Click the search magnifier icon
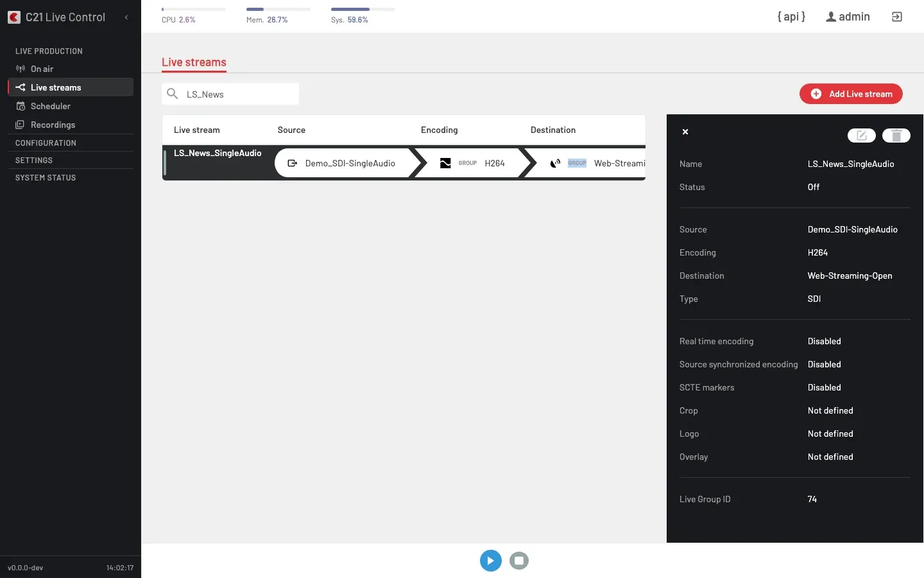 click(x=172, y=94)
